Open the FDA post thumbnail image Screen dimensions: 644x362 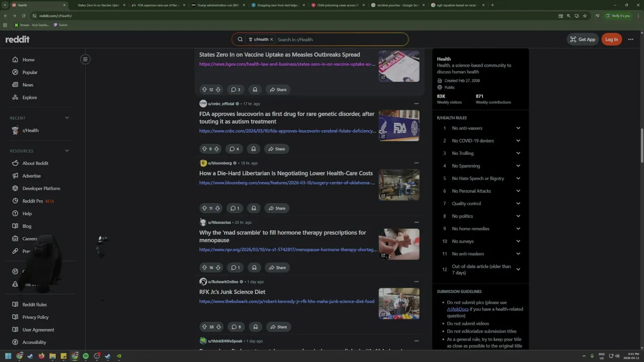coord(399,126)
